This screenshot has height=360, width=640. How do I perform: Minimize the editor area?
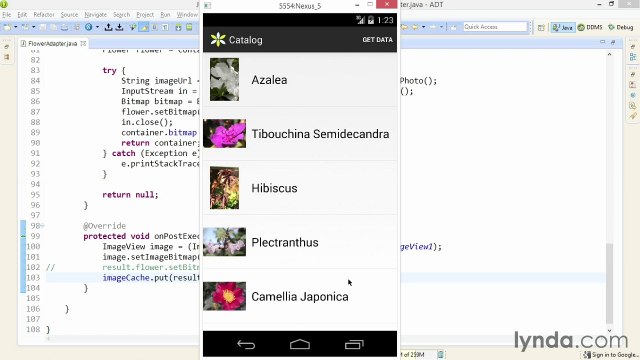[602, 42]
